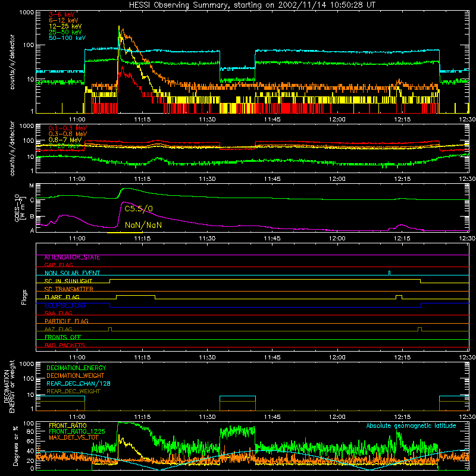476x476 pixels.
Task: Click the long FLARE_FLAG pulse near 11:10
Action: point(136,297)
